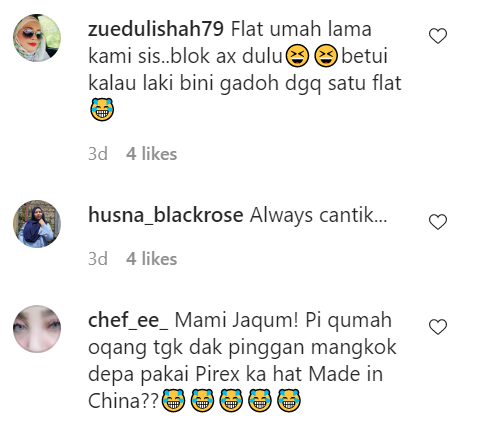
Task: Like zuedulishah79's comment with the heart
Action: [438, 36]
